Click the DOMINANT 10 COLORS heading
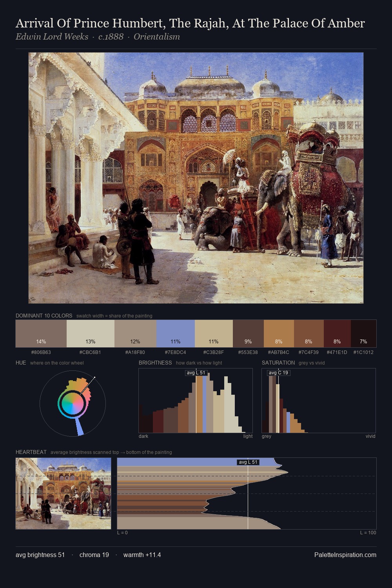Viewport: 392px width, 588px height. tap(44, 316)
